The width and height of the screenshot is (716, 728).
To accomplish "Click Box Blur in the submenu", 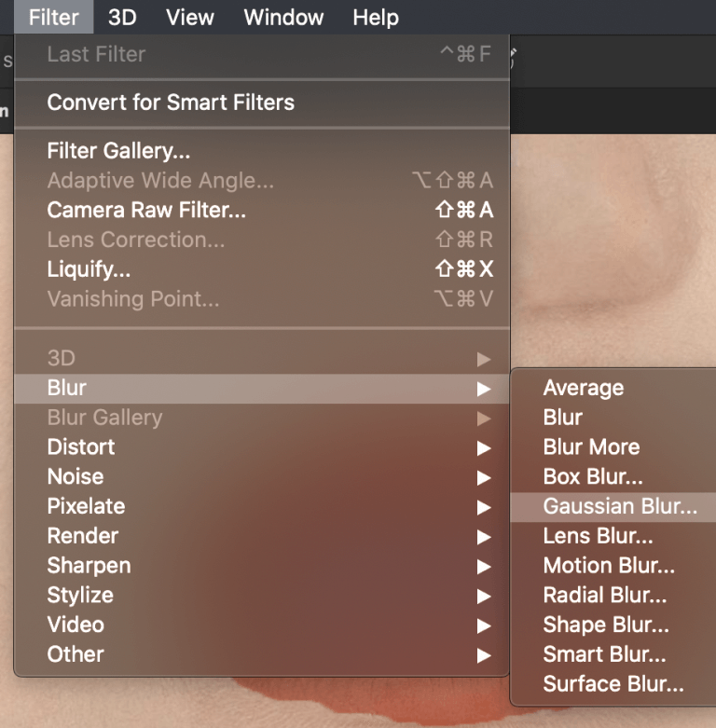I will [x=592, y=476].
